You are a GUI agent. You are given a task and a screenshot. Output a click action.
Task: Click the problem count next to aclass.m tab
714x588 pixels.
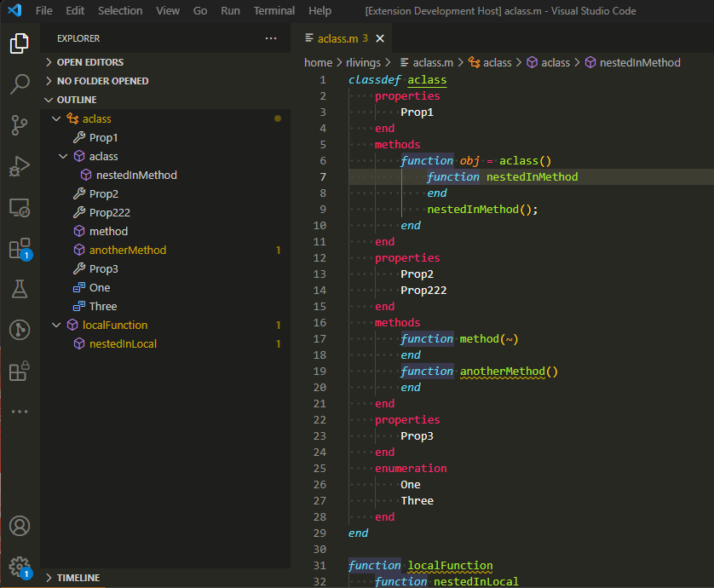pos(366,38)
